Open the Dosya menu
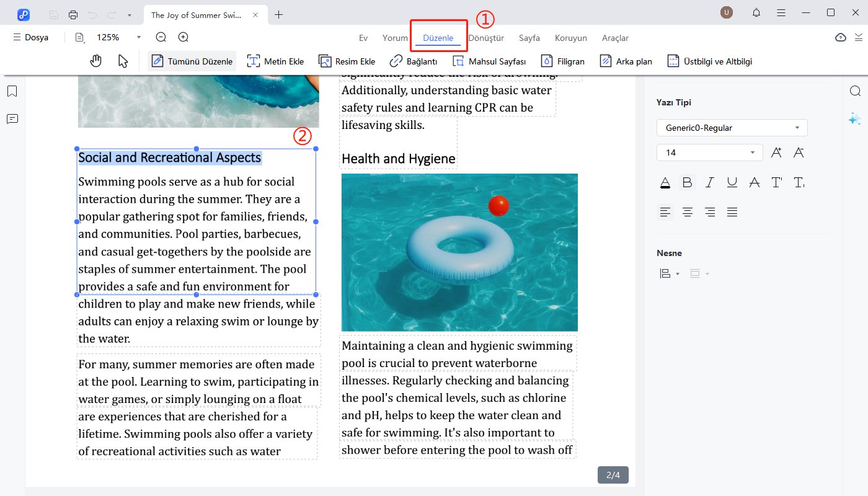Screen dimensions: 868x496 [30, 37]
